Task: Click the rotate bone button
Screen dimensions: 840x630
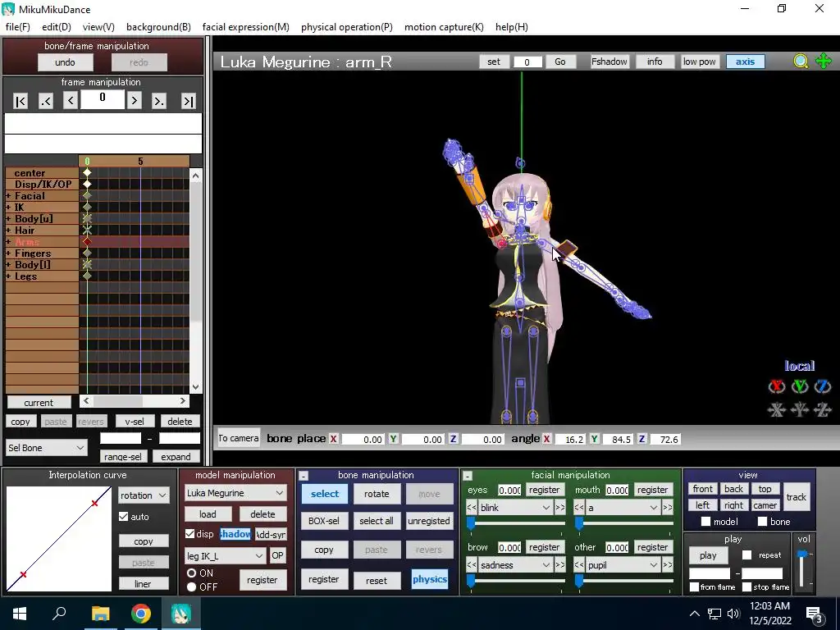Action: pyautogui.click(x=377, y=494)
